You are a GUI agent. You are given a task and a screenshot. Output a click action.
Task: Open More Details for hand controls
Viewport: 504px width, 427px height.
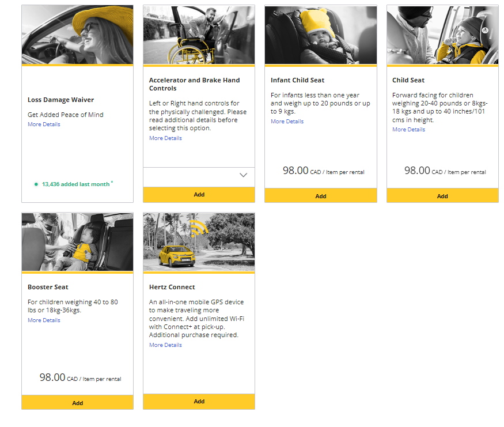165,138
